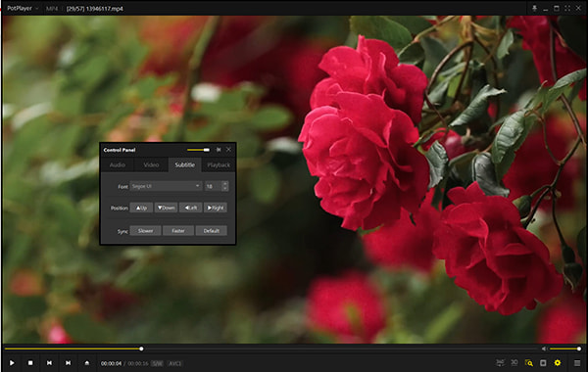Click the Faster sync button
The height and width of the screenshot is (372, 588).
[x=178, y=231]
